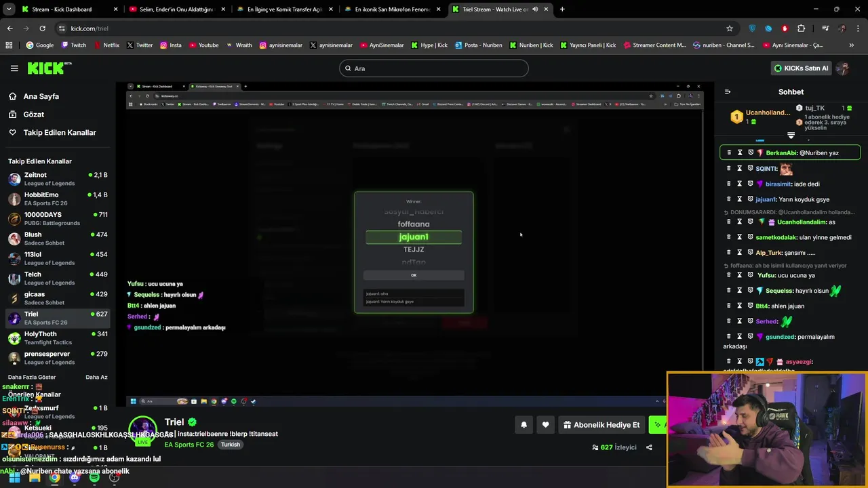This screenshot has height=488, width=868.
Task: Click Abonelik Hediye Et button
Action: click(601, 425)
